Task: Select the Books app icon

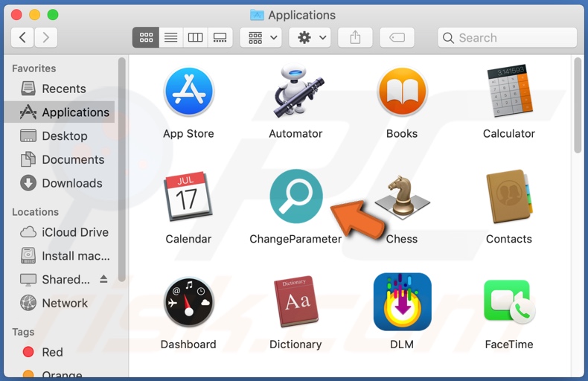Action: (403, 92)
